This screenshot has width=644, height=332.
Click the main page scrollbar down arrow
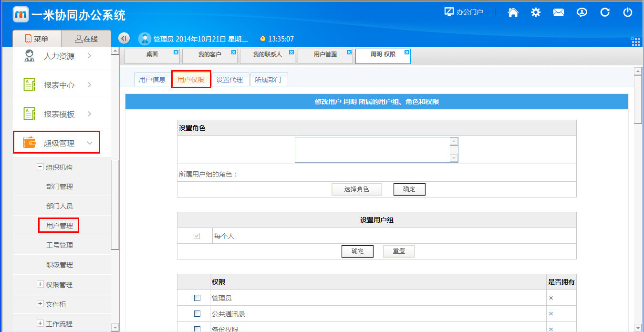pos(637,327)
